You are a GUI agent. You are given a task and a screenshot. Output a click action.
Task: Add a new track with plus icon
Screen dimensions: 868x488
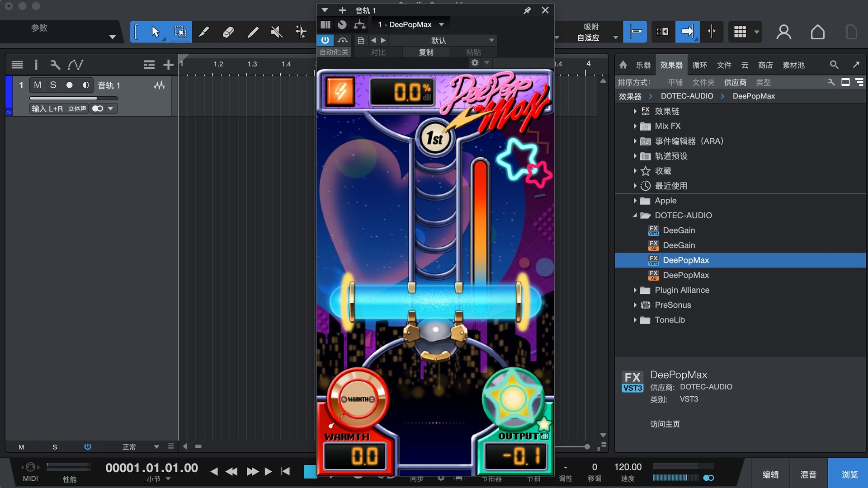(x=168, y=65)
